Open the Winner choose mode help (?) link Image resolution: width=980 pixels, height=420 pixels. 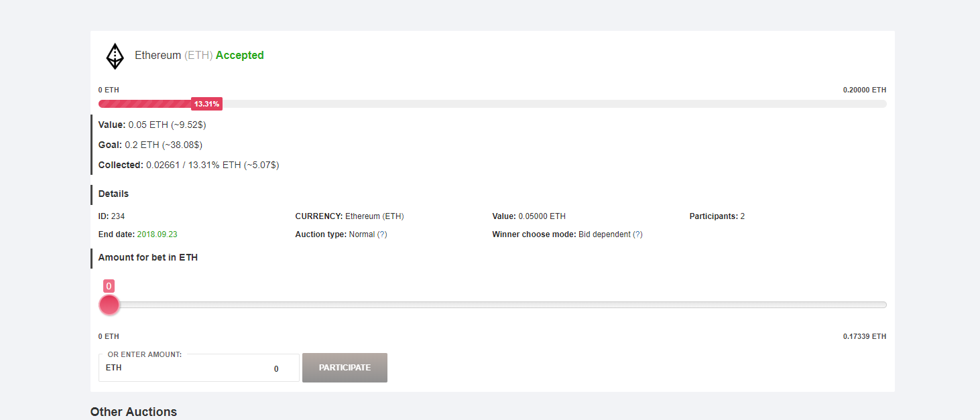pyautogui.click(x=637, y=234)
